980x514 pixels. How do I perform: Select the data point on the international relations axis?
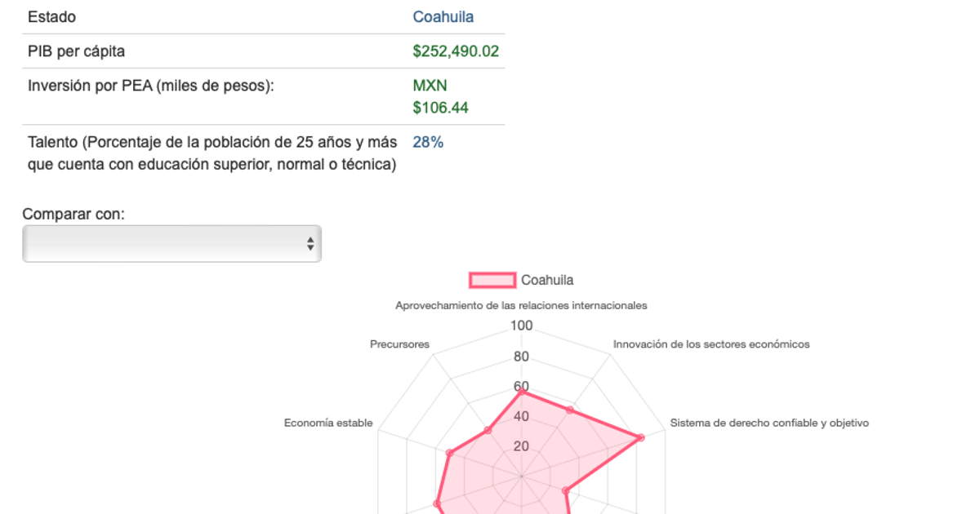coord(521,392)
